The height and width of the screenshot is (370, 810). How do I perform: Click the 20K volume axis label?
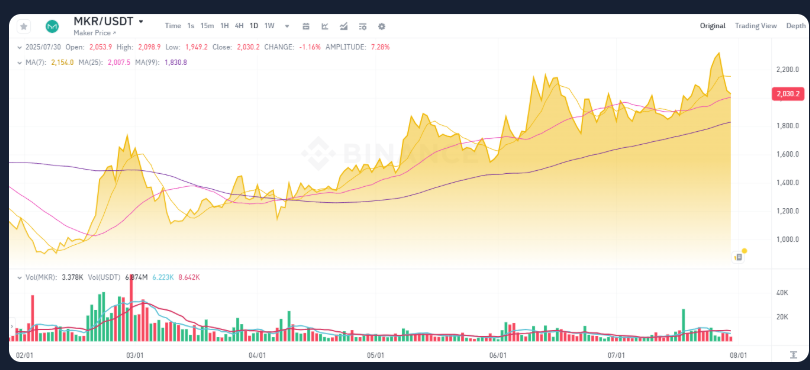(782, 317)
